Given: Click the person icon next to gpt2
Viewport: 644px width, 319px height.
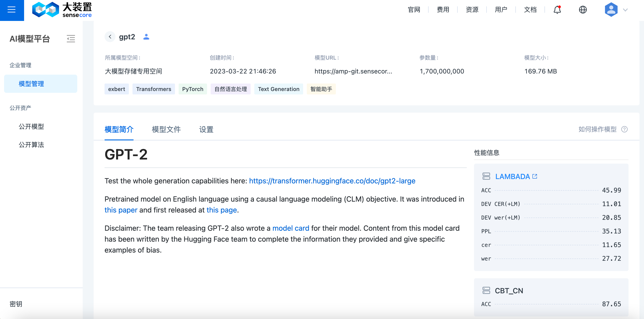Looking at the screenshot, I should (146, 37).
